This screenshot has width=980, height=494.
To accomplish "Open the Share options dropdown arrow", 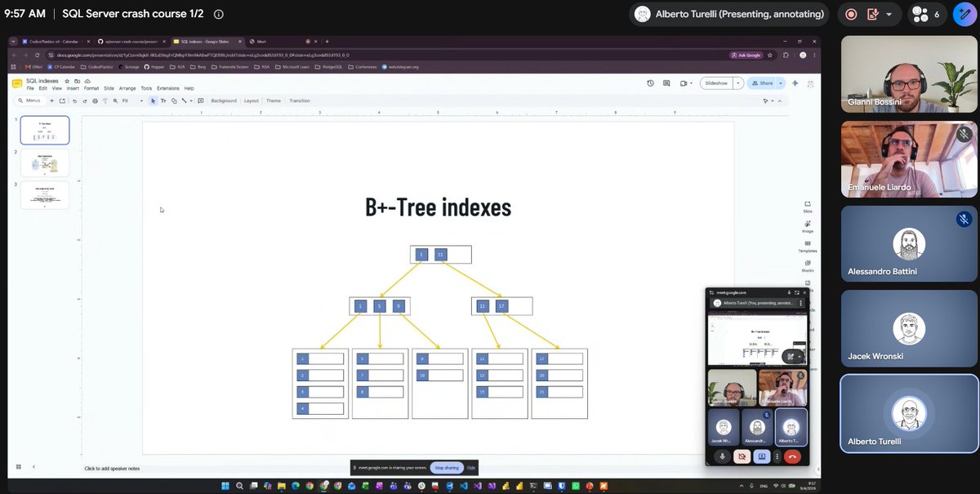I will tap(781, 83).
